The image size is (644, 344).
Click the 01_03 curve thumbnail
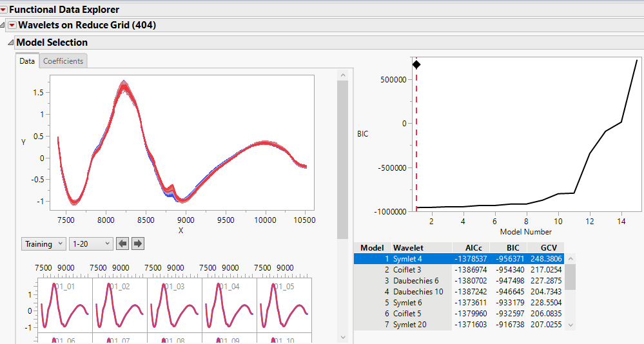[175, 305]
